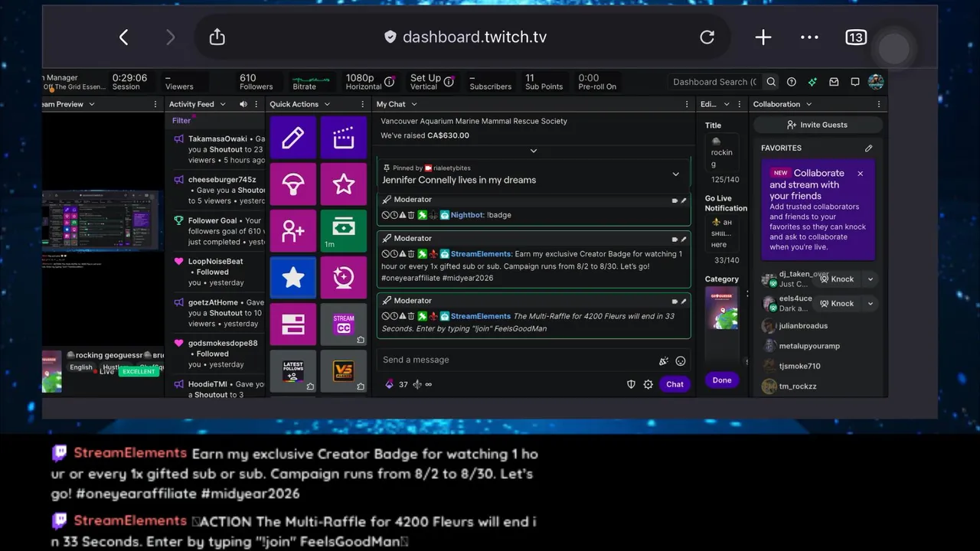Open My Chat three-dot options menu

[687, 104]
